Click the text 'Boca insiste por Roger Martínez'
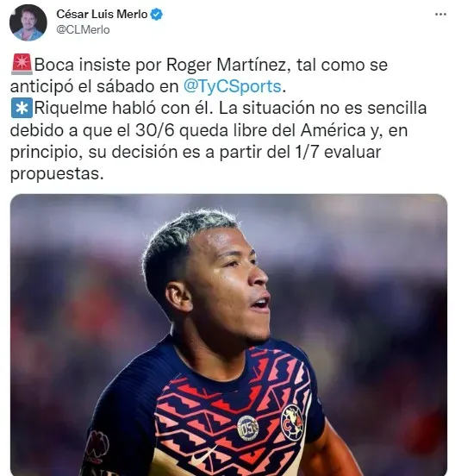The height and width of the screenshot is (476, 455). point(160,65)
